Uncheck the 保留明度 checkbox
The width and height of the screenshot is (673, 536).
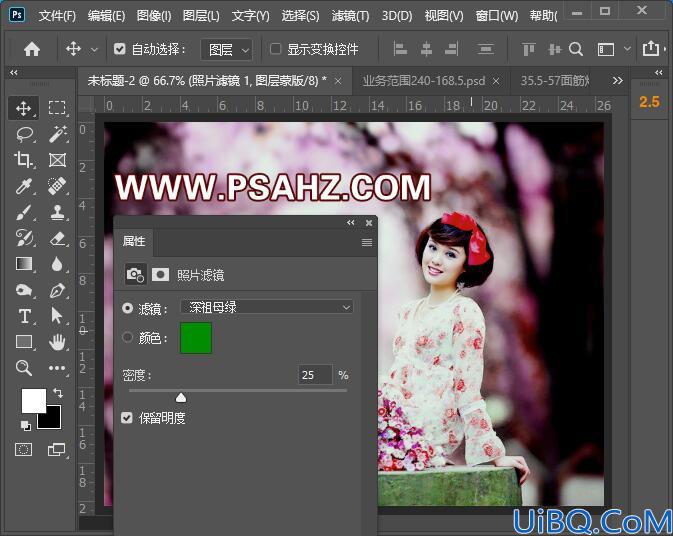tap(127, 418)
